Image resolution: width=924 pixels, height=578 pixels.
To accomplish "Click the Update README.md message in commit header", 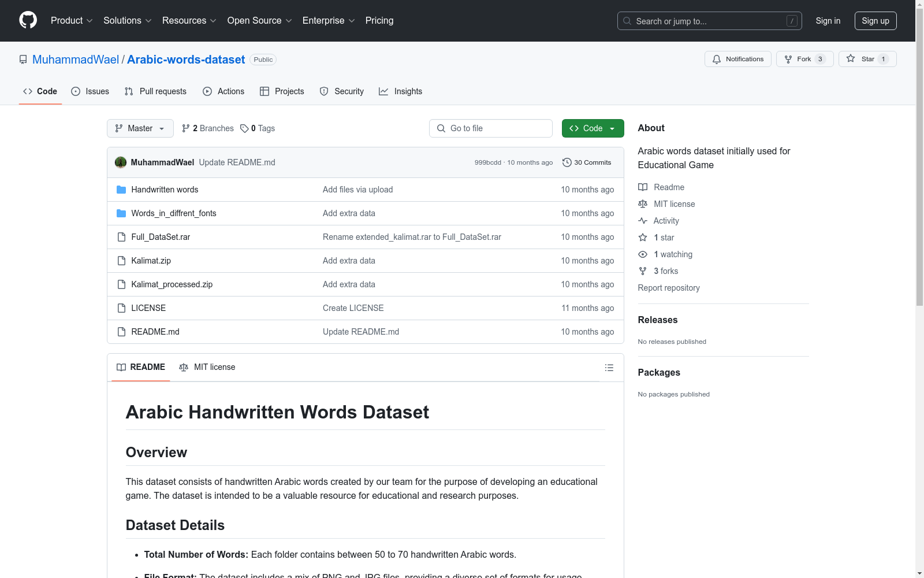I will [237, 162].
